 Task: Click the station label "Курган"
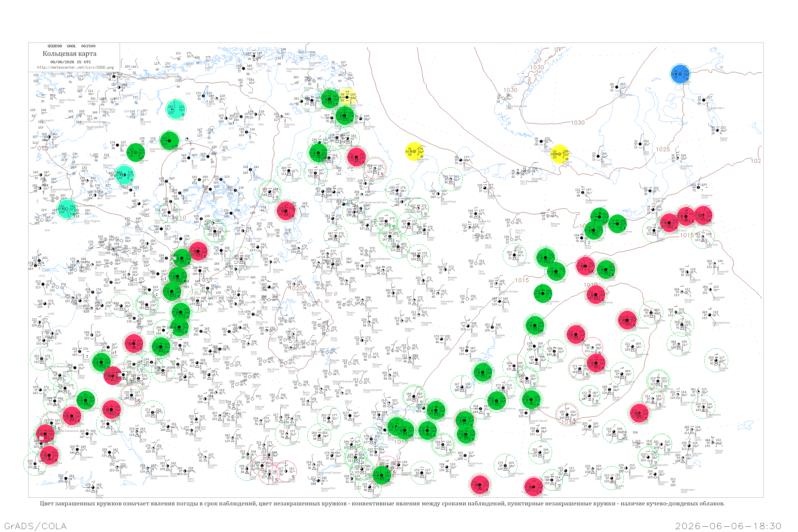(x=596, y=434)
